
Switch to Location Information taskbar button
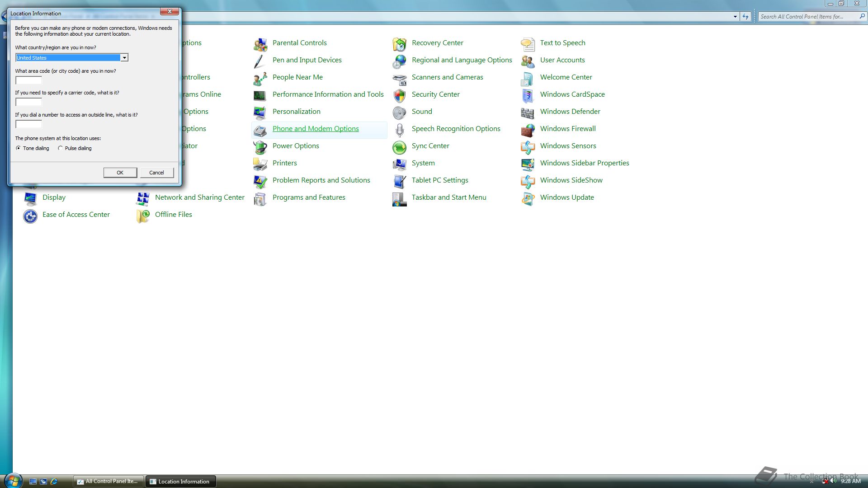coord(181,482)
